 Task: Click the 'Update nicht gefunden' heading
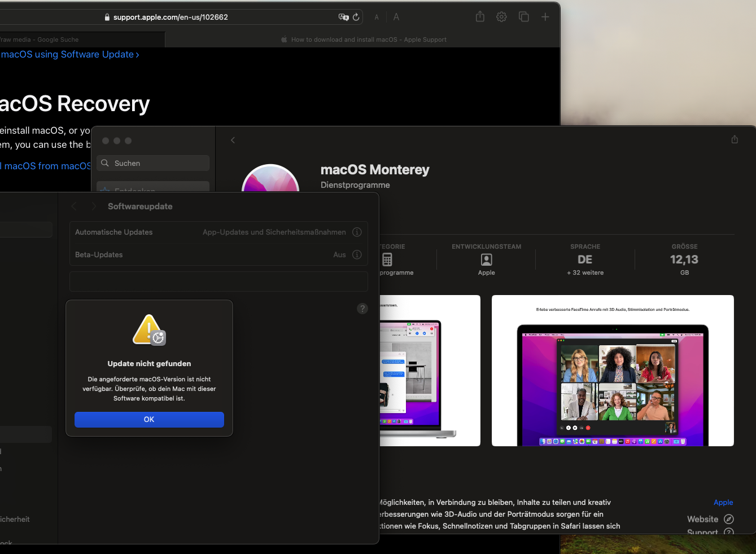tap(149, 363)
